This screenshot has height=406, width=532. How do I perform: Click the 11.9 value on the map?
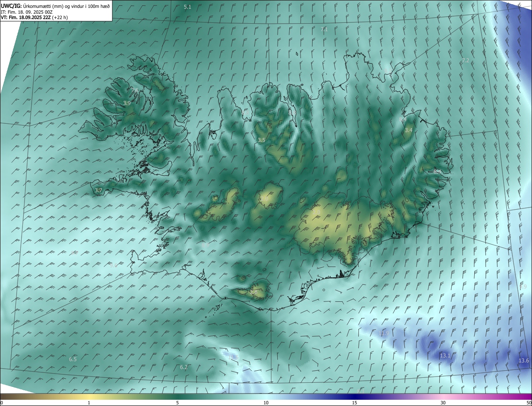coord(384,333)
